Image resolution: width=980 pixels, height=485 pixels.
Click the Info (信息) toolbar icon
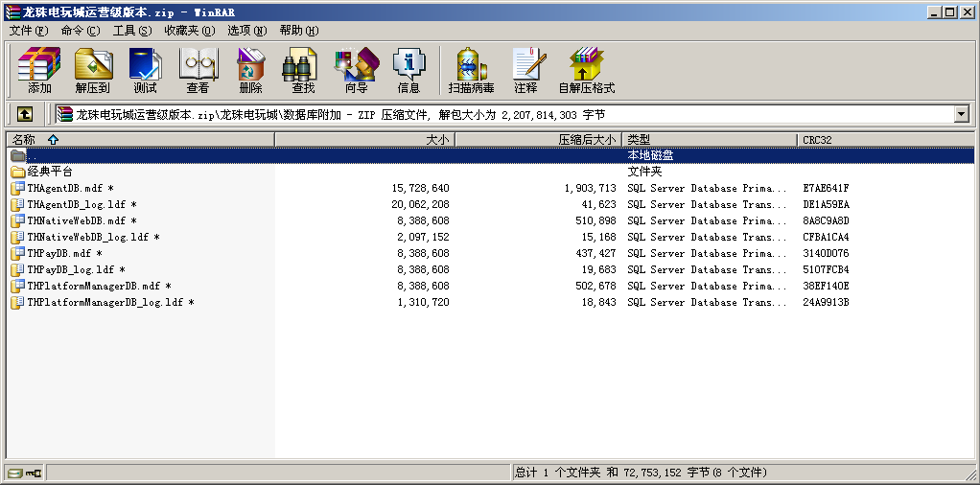[x=408, y=69]
